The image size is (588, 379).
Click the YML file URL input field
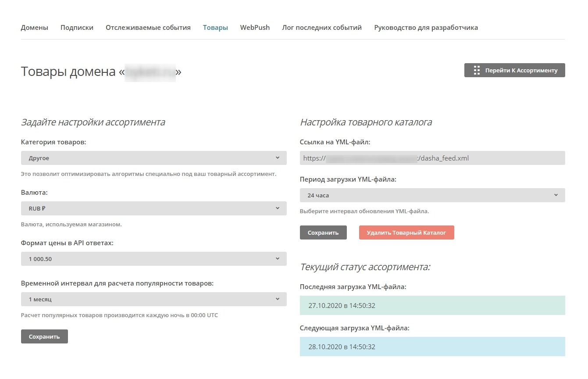432,158
